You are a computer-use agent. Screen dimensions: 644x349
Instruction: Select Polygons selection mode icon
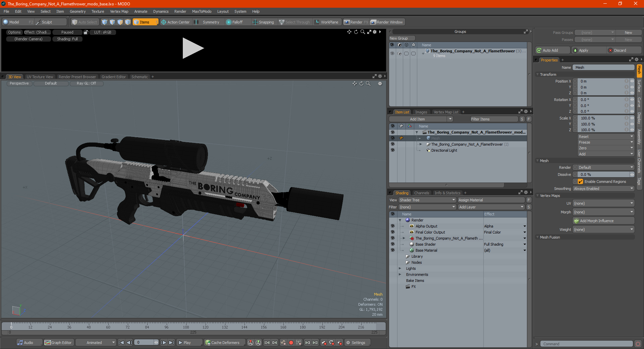click(120, 22)
